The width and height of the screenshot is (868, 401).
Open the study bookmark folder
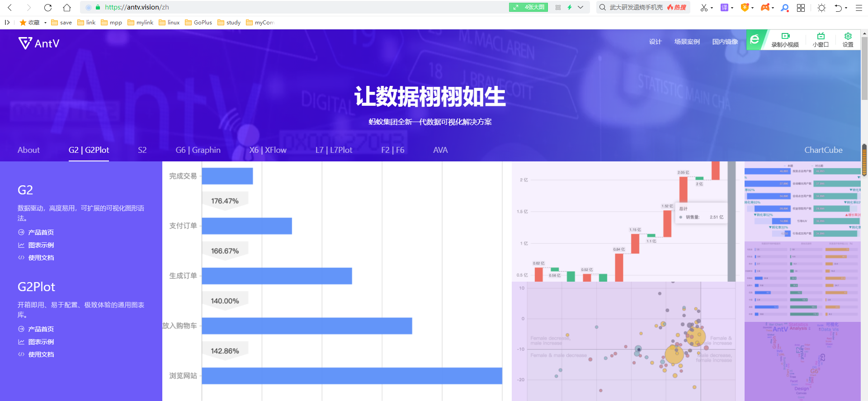pyautogui.click(x=229, y=22)
